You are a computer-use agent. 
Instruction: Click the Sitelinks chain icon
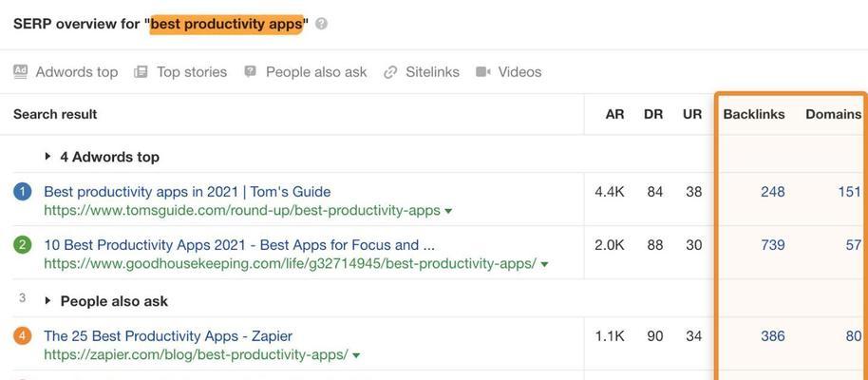tap(390, 72)
